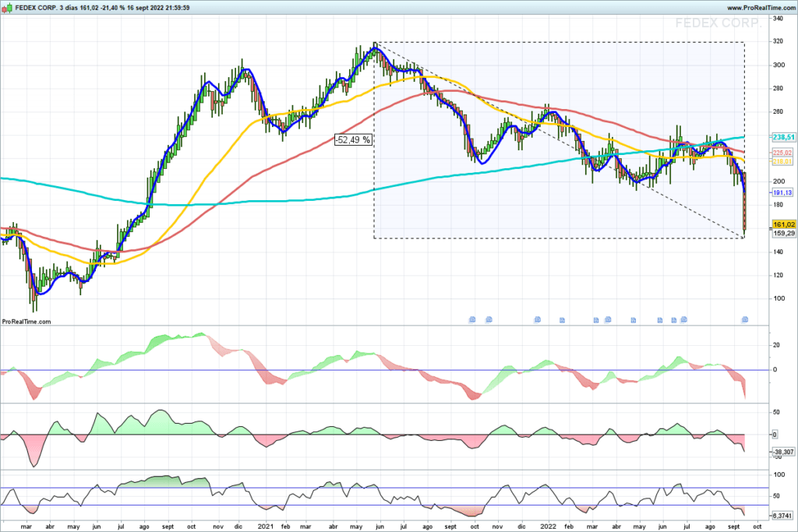798x532 pixels.
Task: Open the document marker from late April 2022
Action: pyautogui.click(x=634, y=320)
